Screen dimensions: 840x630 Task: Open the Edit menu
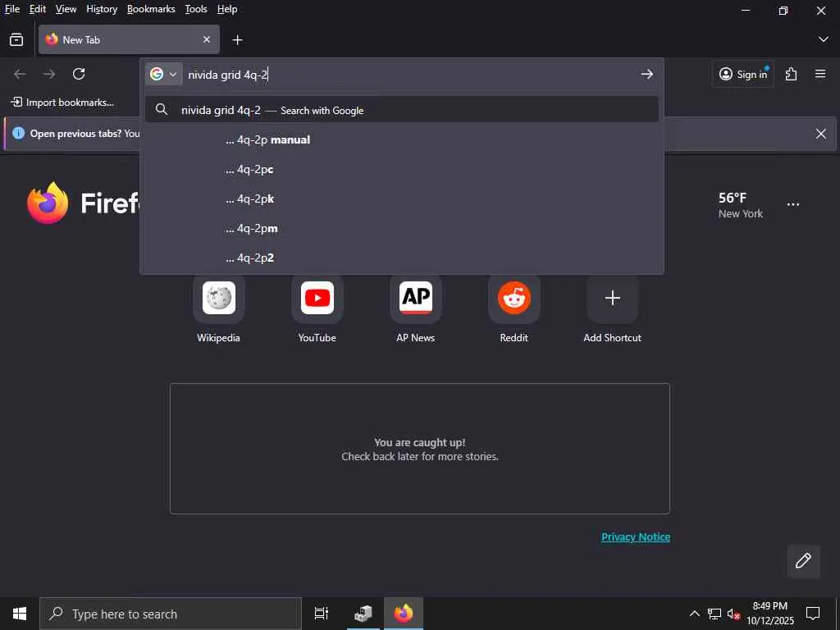(38, 9)
